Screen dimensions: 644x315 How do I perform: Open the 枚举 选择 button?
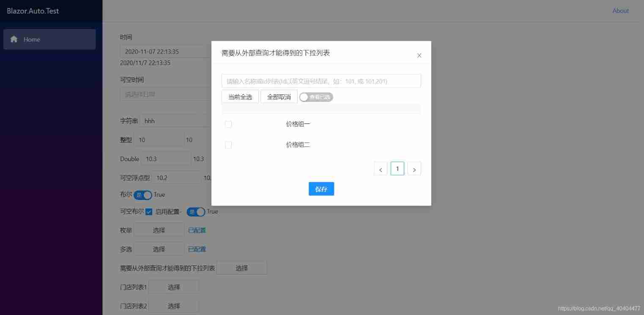pyautogui.click(x=159, y=230)
